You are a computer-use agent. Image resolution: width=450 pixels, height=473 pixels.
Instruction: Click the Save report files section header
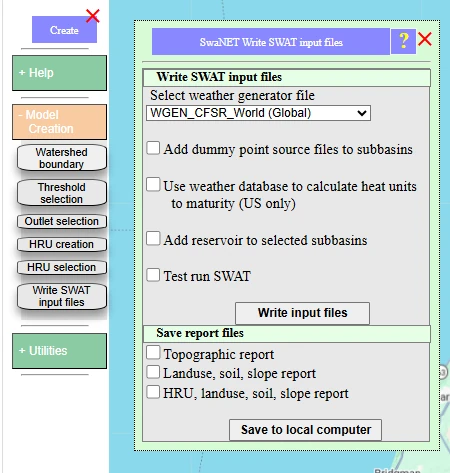point(287,334)
